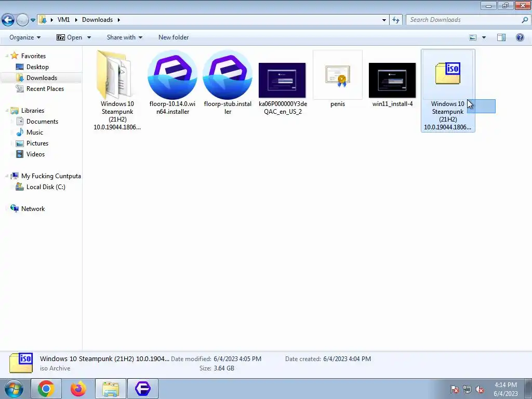Collapse the My Fucking Cuntputa computer node
The width and height of the screenshot is (532, 399).
(x=7, y=176)
